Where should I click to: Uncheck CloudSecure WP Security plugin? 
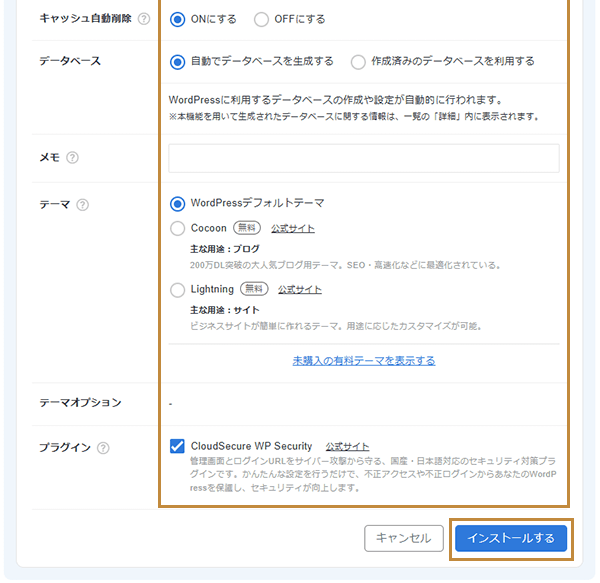pyautogui.click(x=177, y=446)
